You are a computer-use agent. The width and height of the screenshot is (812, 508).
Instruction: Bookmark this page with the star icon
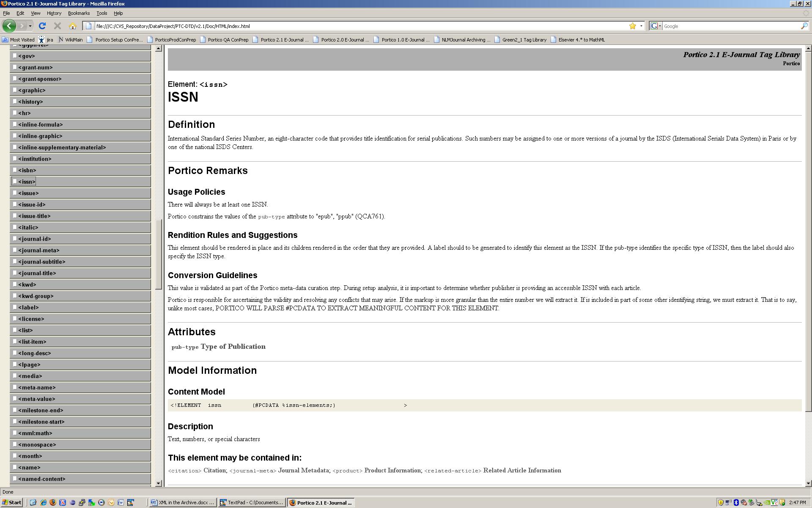pyautogui.click(x=633, y=26)
